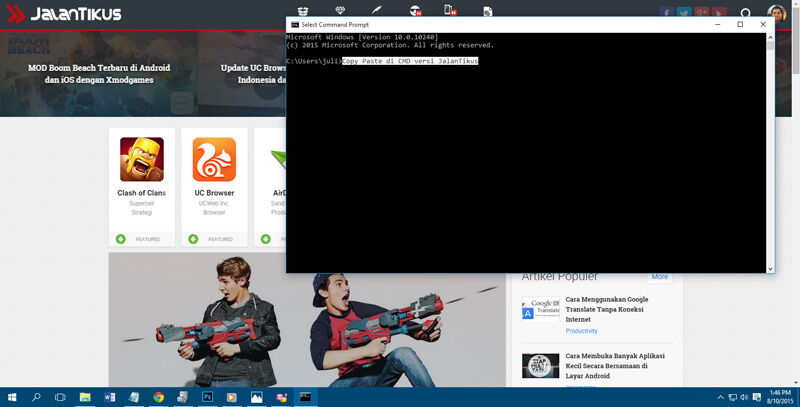
Task: Click the green download icon under Clash of Clans
Action: (x=121, y=239)
